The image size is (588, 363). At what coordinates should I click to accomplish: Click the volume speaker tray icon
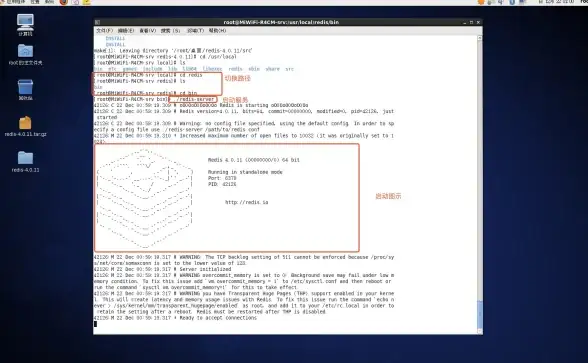[501, 2]
